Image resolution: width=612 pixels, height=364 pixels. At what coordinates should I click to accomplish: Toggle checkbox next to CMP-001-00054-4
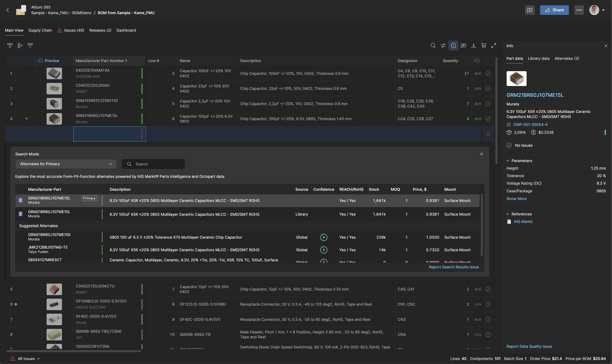(x=509, y=125)
